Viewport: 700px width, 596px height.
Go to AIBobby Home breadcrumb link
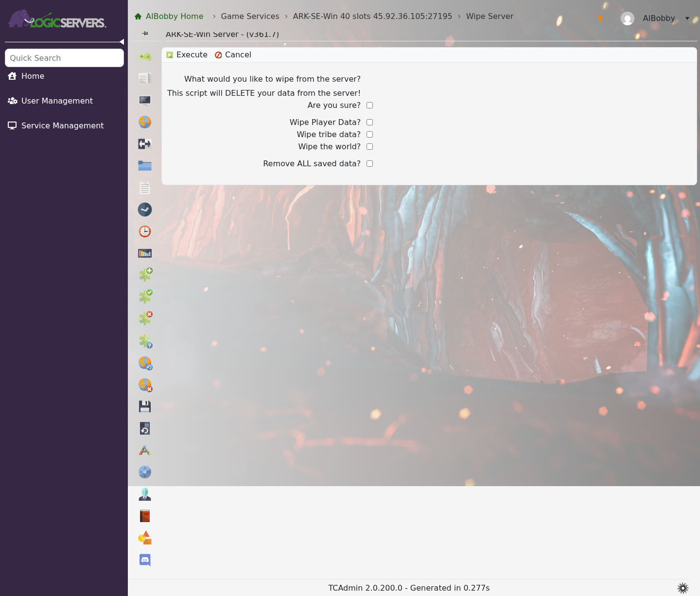pyautogui.click(x=169, y=17)
